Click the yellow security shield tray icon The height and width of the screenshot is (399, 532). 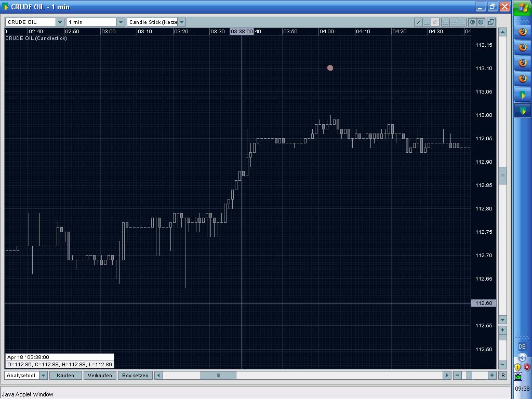pos(518,367)
